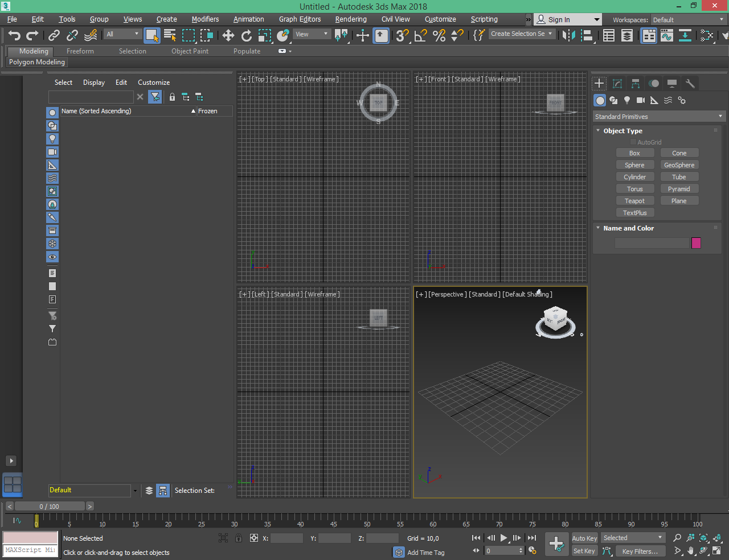The width and height of the screenshot is (729, 560).
Task: Open the selection filter All dropdown
Action: pos(122,34)
